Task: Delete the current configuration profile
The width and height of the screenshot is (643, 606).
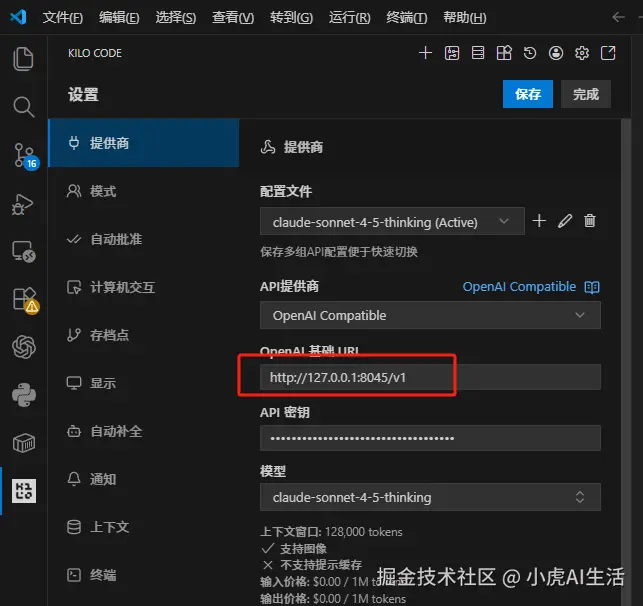Action: (x=590, y=221)
